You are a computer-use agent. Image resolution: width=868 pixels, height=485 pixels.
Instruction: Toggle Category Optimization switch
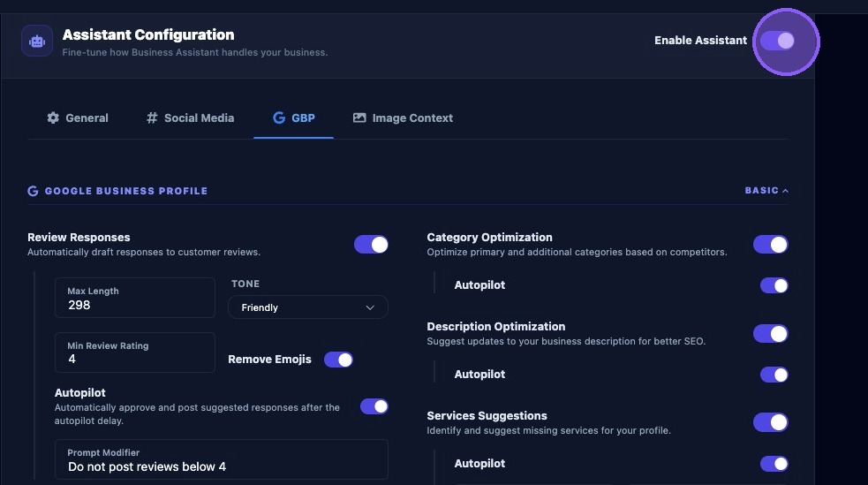[771, 244]
